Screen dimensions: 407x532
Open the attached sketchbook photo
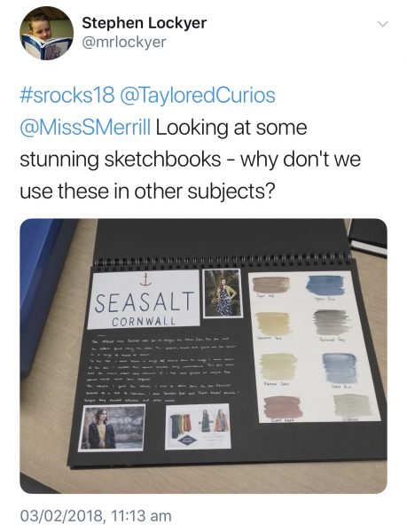click(x=204, y=356)
